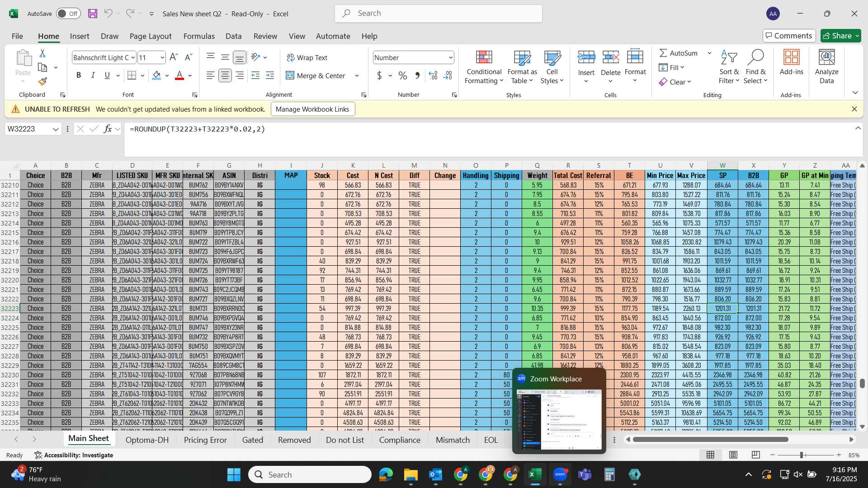The image size is (868, 488).
Task: Toggle Bottom Align vertical alignment
Action: point(239,57)
